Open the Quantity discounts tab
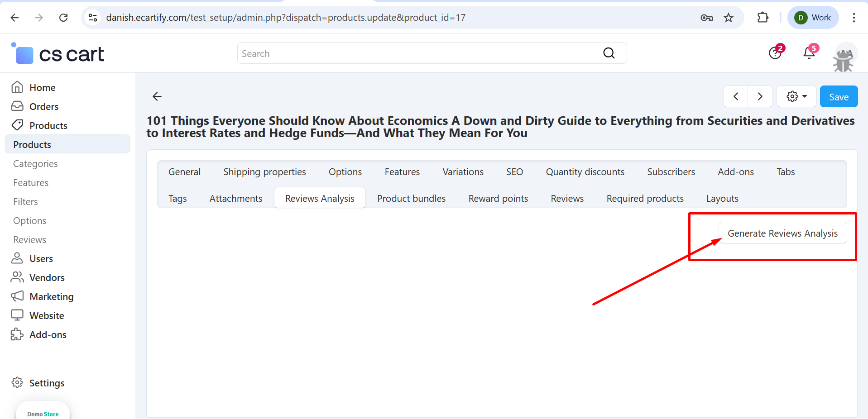Viewport: 868px width, 419px height. pos(585,172)
